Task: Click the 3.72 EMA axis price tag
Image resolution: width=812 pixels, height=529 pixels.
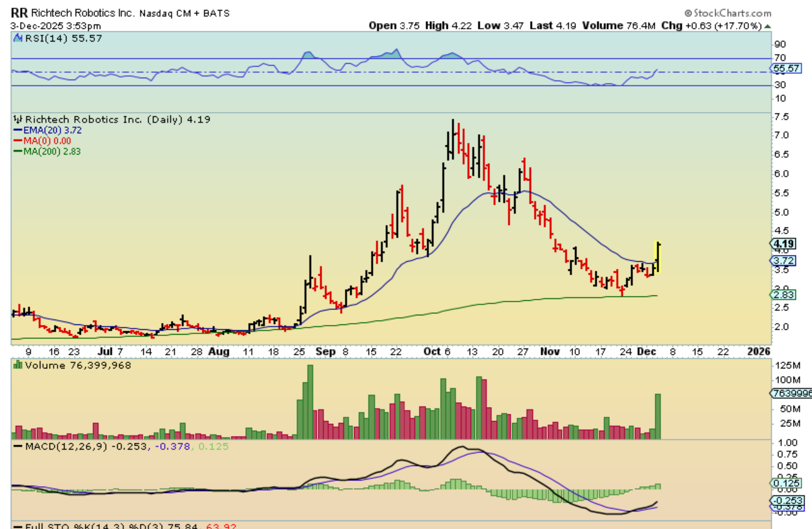Action: [783, 260]
